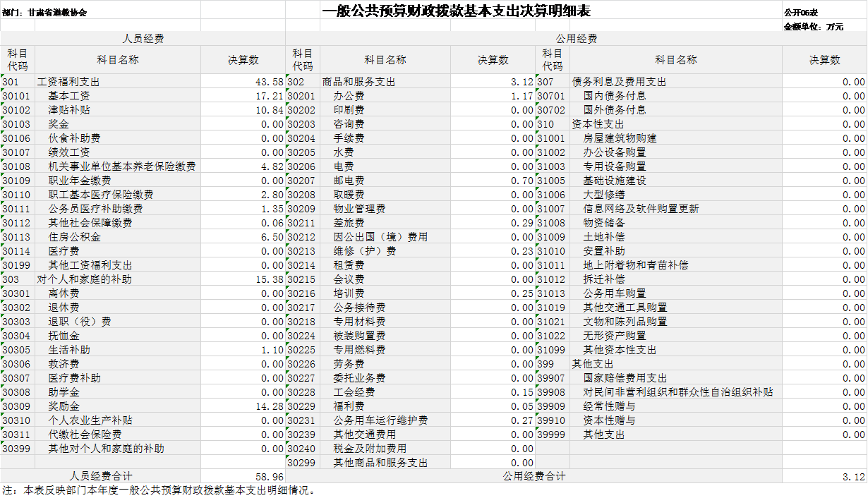
Task: Click the 14.28 value cell
Action: coord(243,406)
